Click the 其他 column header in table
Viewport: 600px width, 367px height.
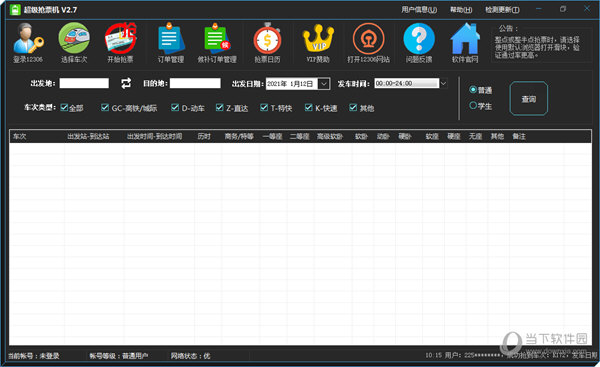tap(497, 136)
